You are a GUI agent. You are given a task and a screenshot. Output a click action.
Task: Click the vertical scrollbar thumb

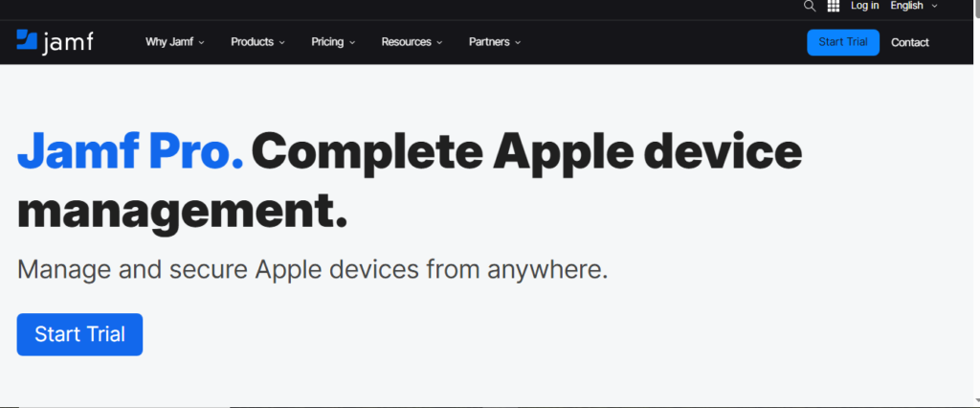tap(977, 8)
